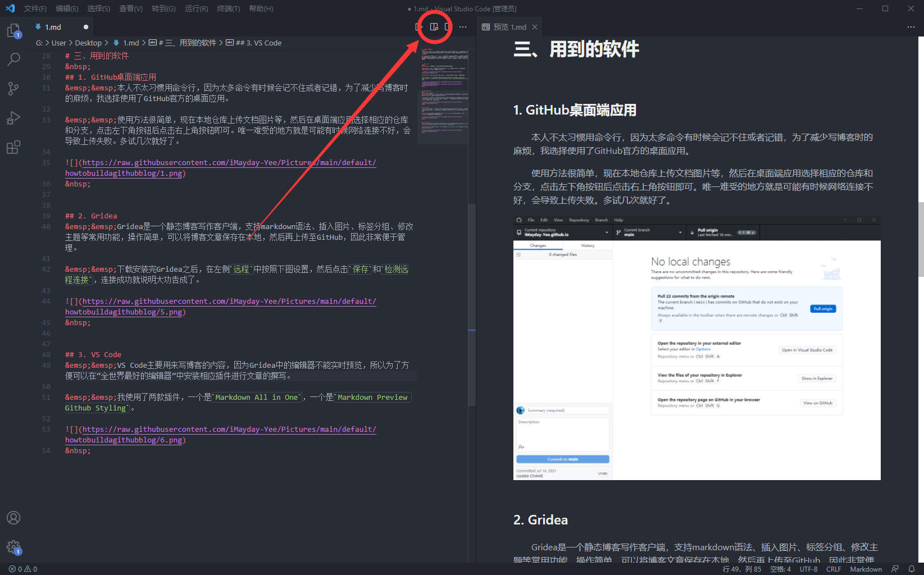Screen dimensions: 924x575
Task: Open the 帮助(H) menu
Action: 261,8
